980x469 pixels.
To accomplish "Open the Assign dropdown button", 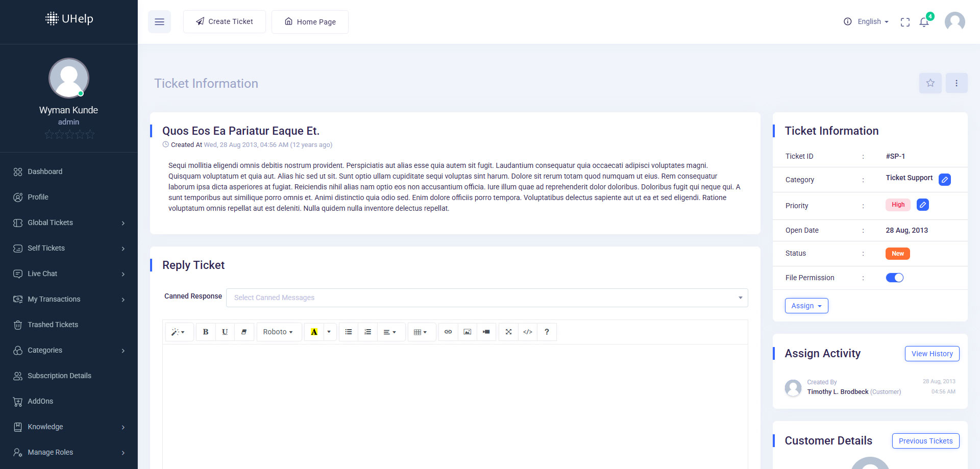I will point(806,306).
